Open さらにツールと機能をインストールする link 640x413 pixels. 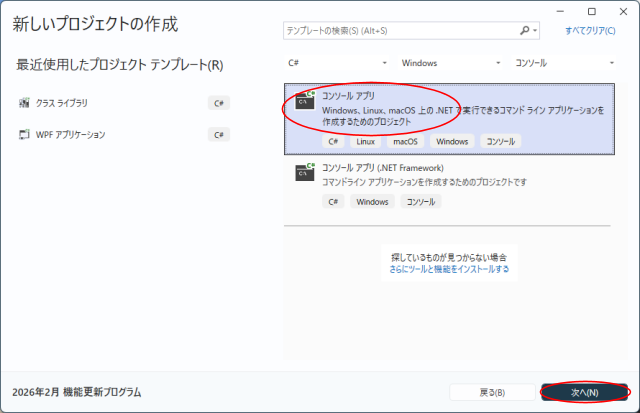point(449,269)
